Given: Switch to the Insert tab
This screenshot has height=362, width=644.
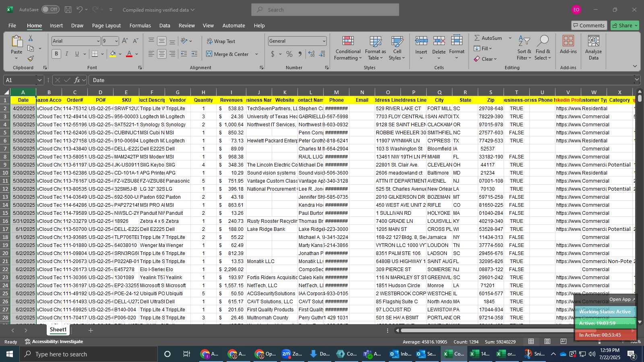Looking at the screenshot, I should pos(56,25).
